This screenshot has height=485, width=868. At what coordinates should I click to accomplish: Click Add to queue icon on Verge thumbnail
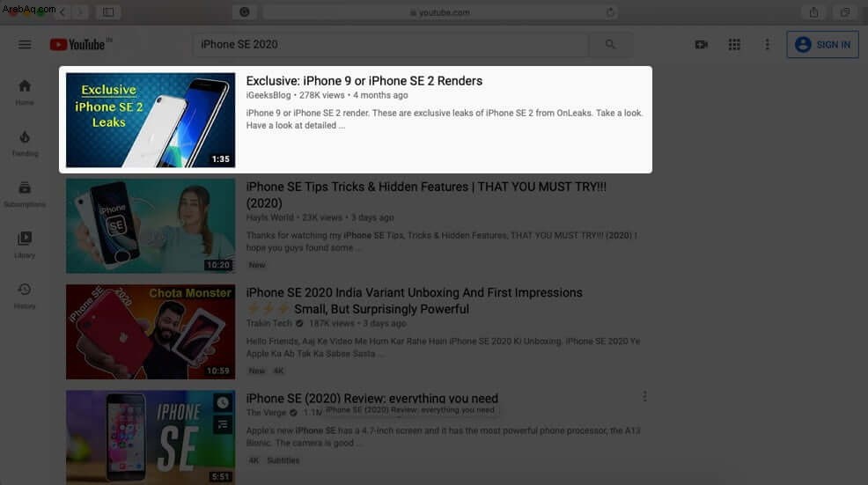coord(223,424)
